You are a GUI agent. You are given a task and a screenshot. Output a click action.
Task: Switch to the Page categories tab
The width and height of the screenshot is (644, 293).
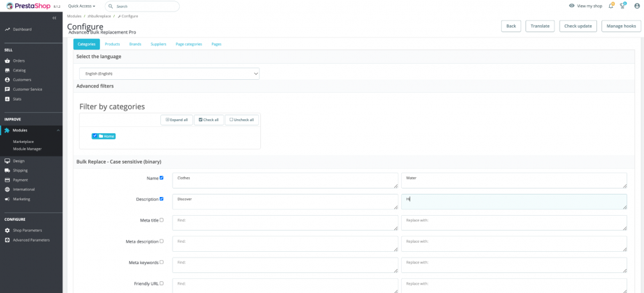[x=189, y=44]
